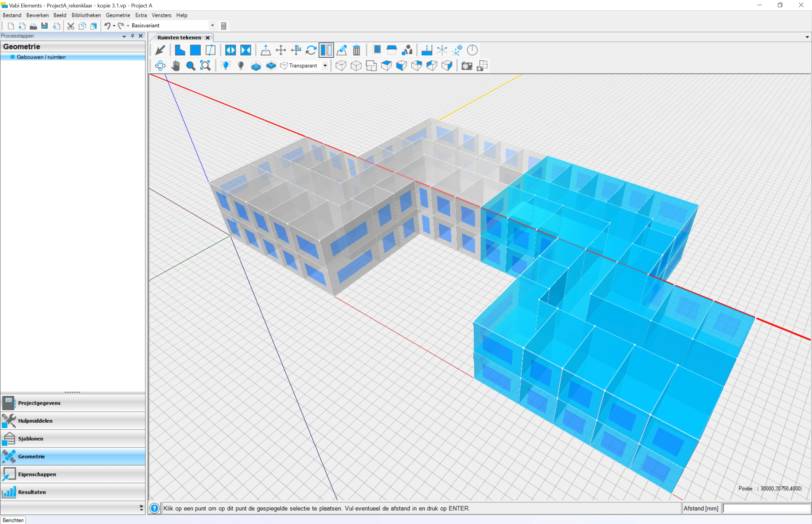
Task: Click the axis origin icon
Action: 442,50
